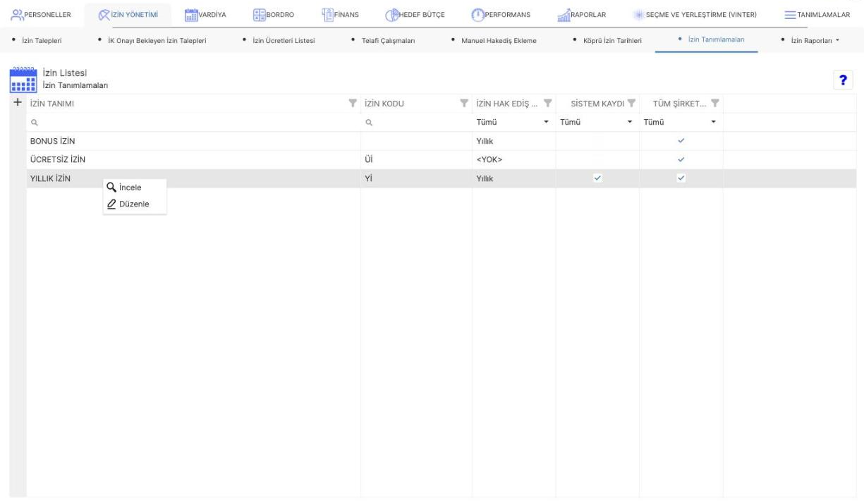Open the help question mark icon
Screen dimensions: 864x504
point(841,80)
